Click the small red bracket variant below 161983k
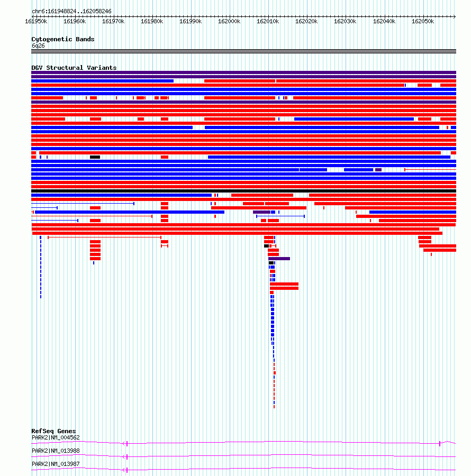Screen dimensions: 471x476 point(165,245)
